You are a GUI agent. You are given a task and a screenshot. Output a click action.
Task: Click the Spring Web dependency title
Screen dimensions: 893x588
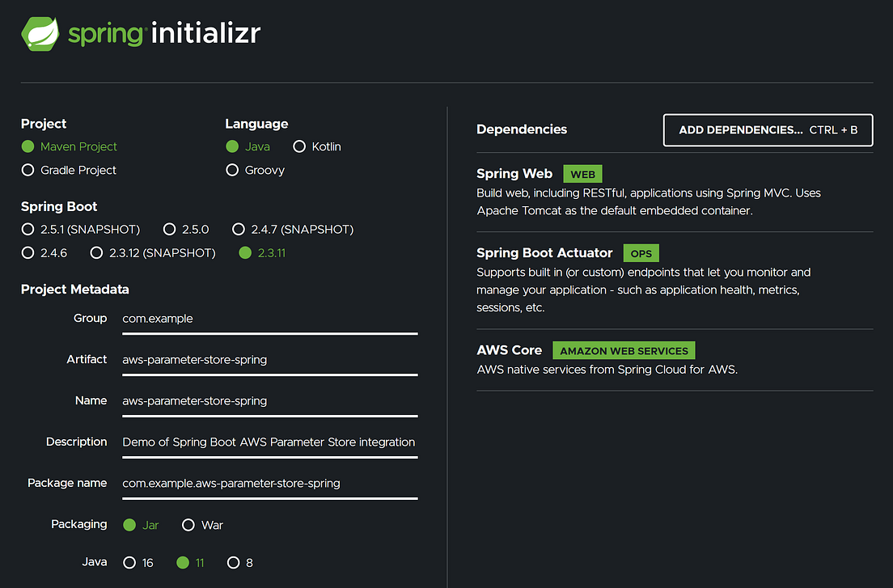[x=514, y=174]
